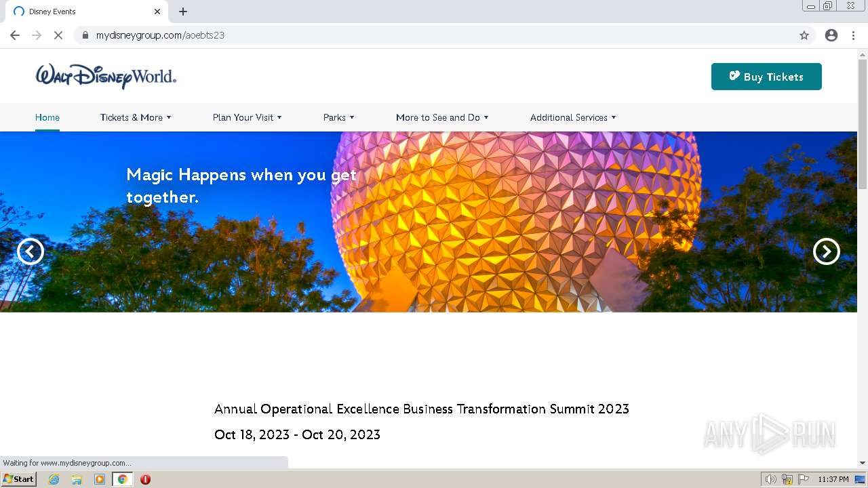Click the Buy Tickets button
The image size is (868, 488).
[x=766, y=77]
